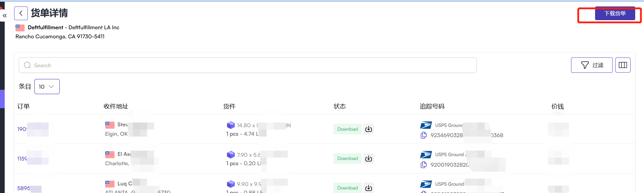The image size is (644, 193).
Task: Click the 追踪号码 column header
Action: [x=432, y=106]
